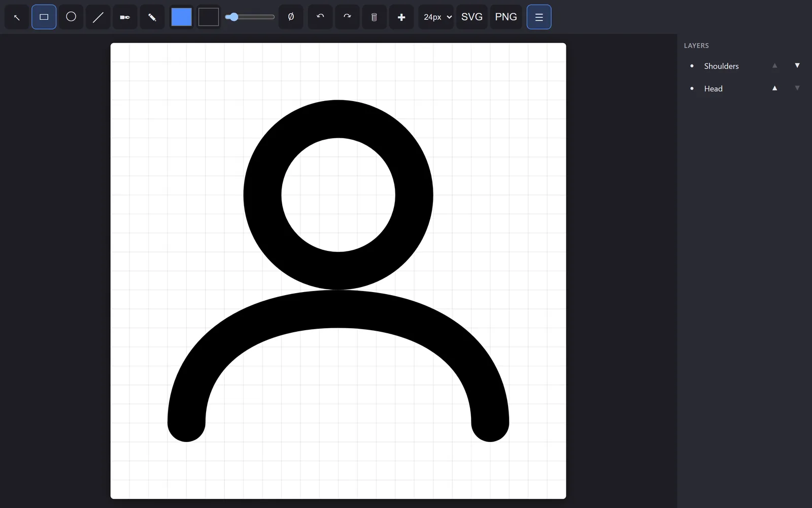Open the dark stroke color swatch
This screenshot has height=508, width=812.
coord(209,17)
